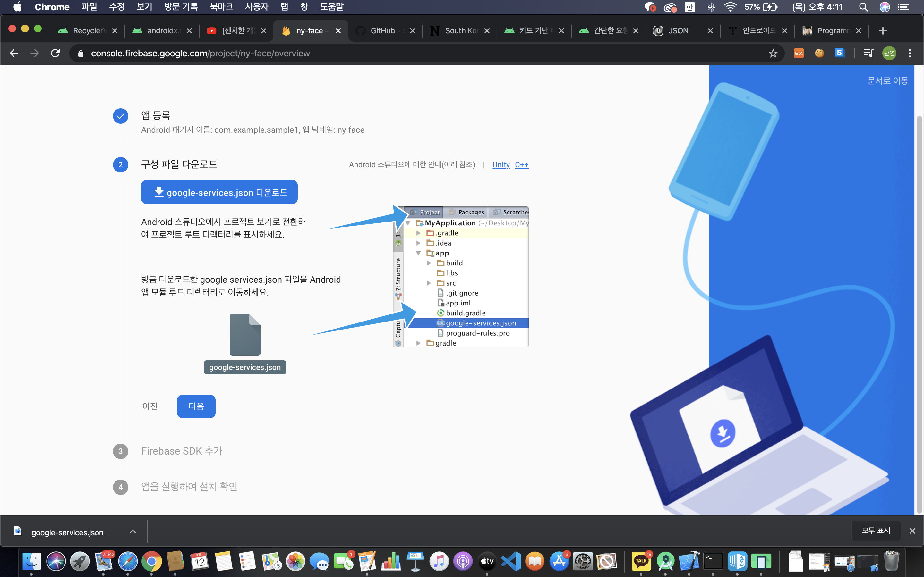Open the Unity instructions link
Viewport: 924px width, 577px height.
(x=501, y=165)
